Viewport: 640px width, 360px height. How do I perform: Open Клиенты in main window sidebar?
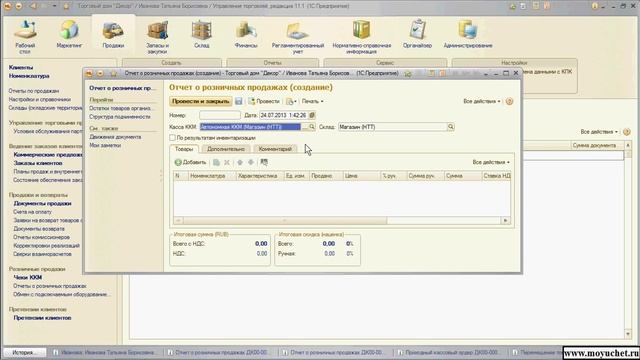(21, 67)
